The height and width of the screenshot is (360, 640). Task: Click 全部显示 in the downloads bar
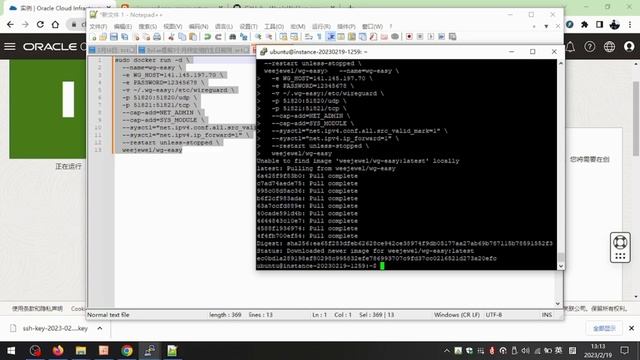coord(604,328)
